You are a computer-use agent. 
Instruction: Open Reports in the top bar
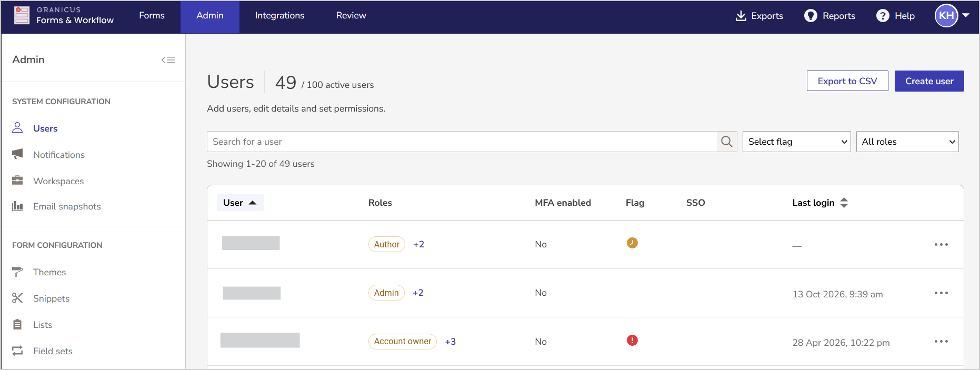(829, 16)
